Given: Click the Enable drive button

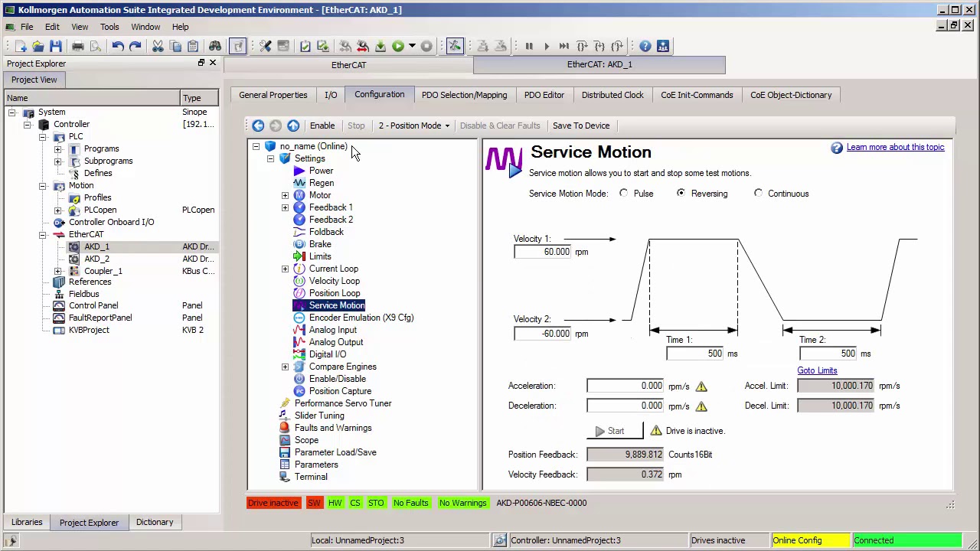Looking at the screenshot, I should click(x=322, y=126).
